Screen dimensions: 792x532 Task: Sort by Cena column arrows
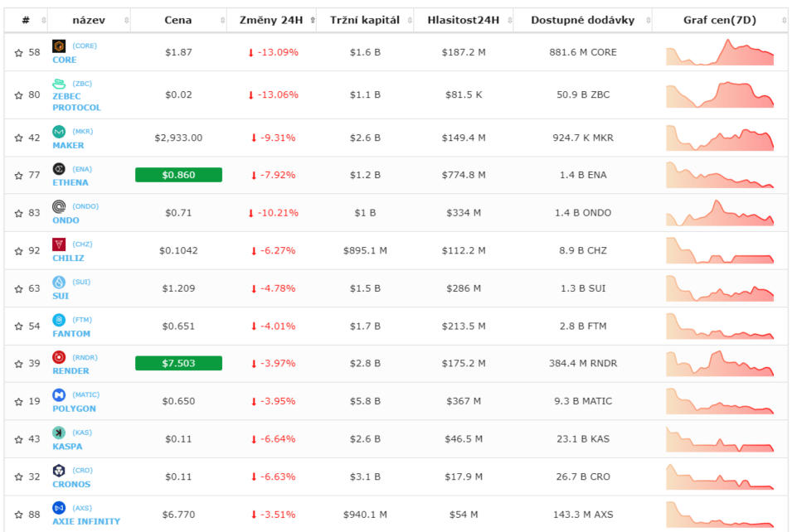coord(222,20)
